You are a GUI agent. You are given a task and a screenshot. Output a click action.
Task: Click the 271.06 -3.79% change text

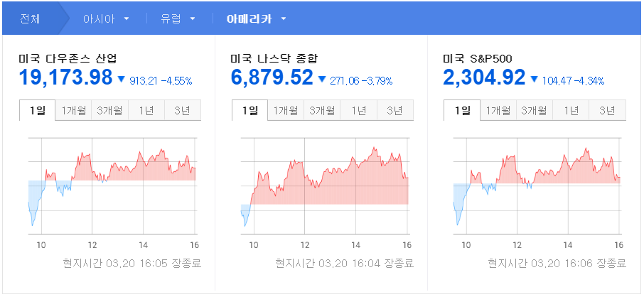click(361, 81)
